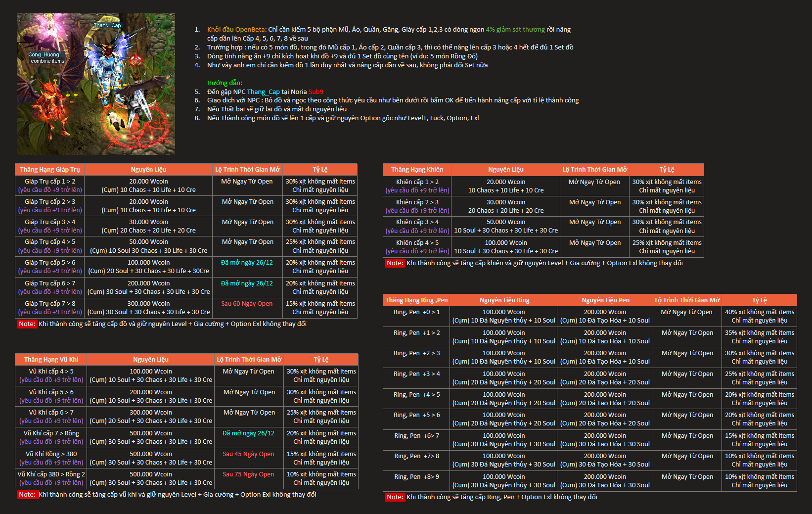Click the red 'Sub9' text
The height and width of the screenshot is (514, 812).
pyautogui.click(x=316, y=92)
